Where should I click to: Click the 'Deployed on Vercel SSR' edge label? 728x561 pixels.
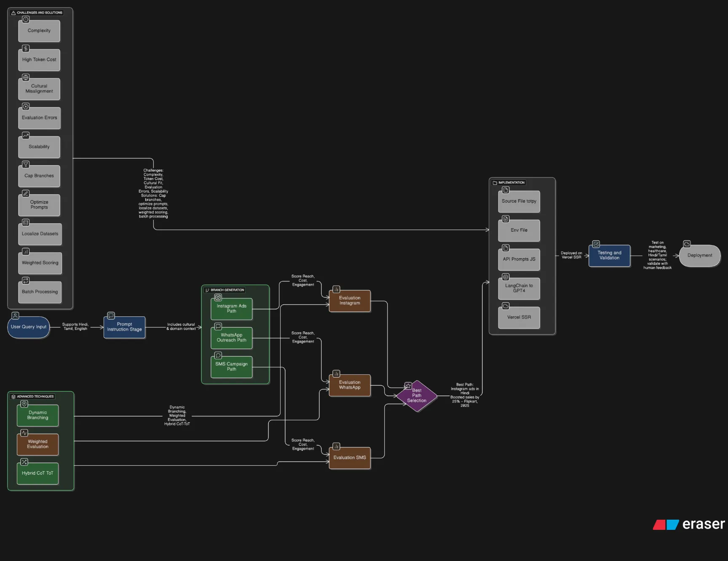571,255
